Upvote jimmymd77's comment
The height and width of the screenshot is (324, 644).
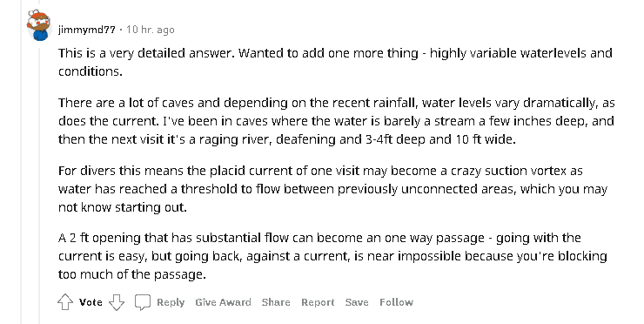tap(65, 302)
